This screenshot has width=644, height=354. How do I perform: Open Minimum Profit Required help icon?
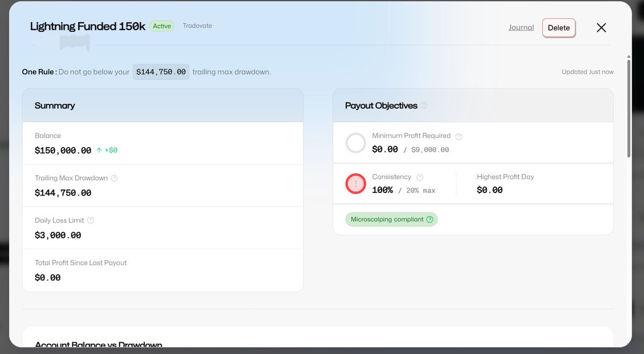(459, 136)
